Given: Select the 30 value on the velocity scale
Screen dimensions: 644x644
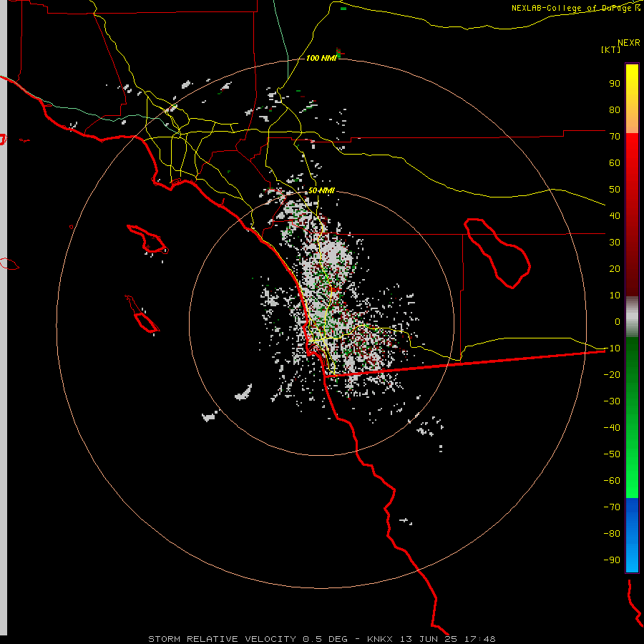Looking at the screenshot, I should (x=615, y=243).
